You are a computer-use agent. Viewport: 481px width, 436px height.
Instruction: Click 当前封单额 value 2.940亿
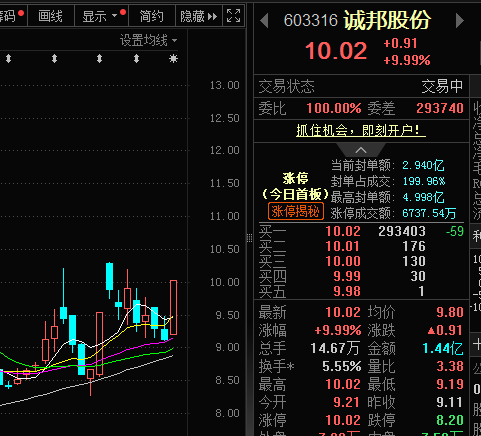click(x=423, y=165)
